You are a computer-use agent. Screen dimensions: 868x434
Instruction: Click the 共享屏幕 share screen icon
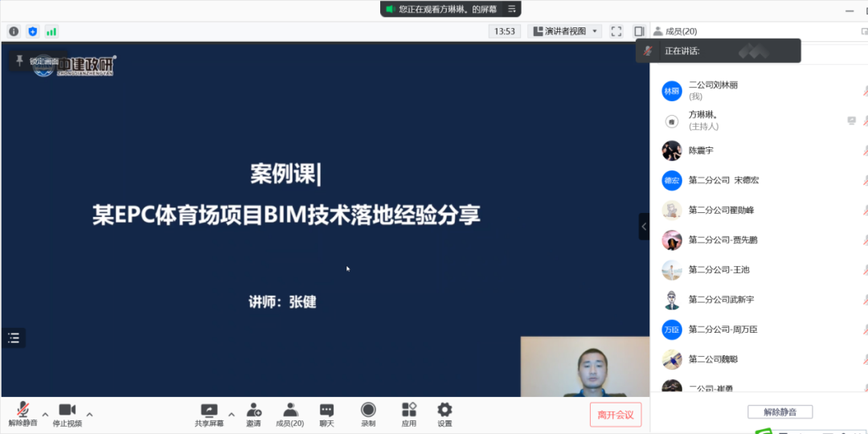tap(209, 414)
